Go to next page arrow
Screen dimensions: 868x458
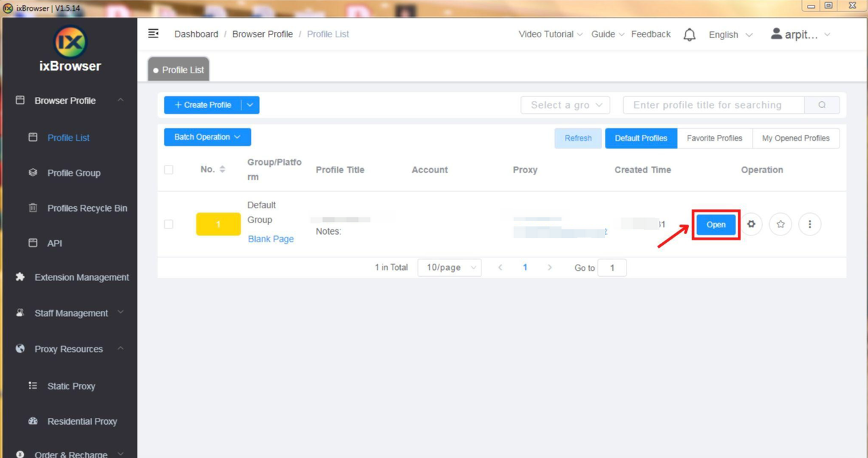550,267
